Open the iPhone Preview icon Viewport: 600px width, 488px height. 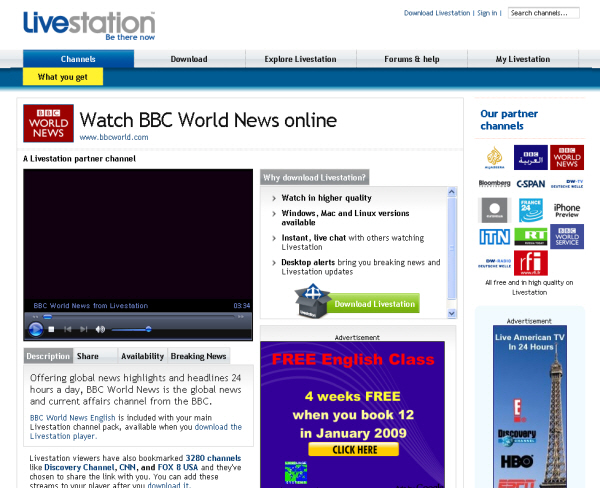[567, 210]
